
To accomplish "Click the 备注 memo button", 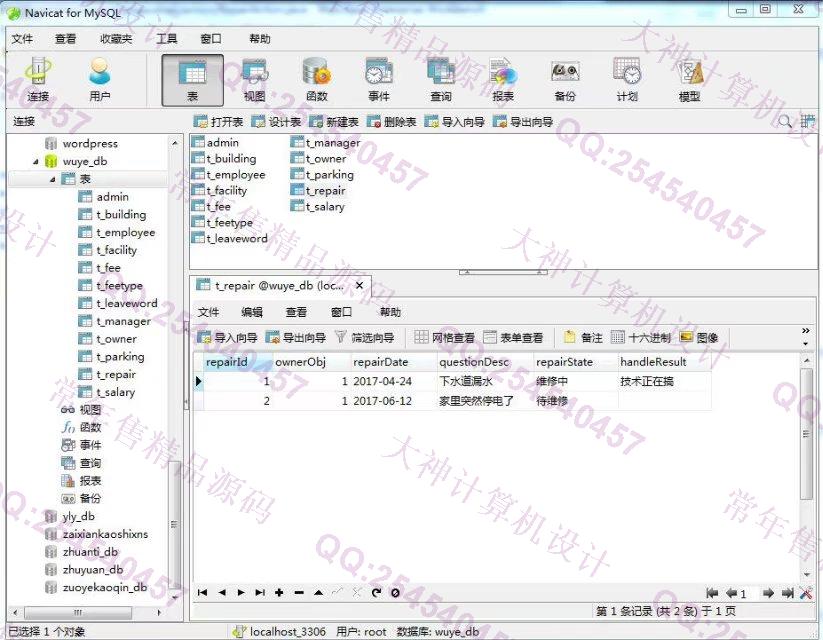I will pos(583,338).
